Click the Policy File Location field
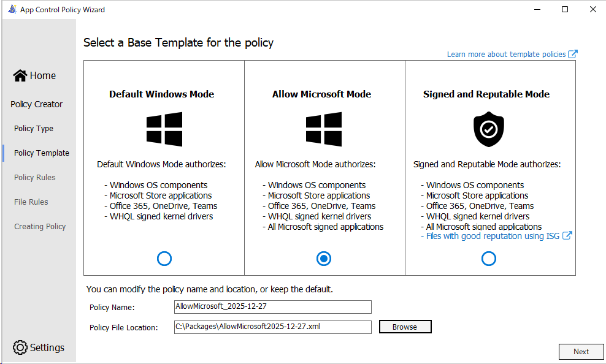The height and width of the screenshot is (364, 606). pyautogui.click(x=273, y=327)
